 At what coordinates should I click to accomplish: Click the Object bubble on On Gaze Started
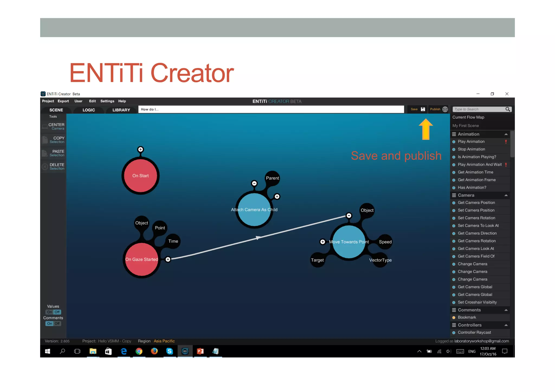(141, 223)
